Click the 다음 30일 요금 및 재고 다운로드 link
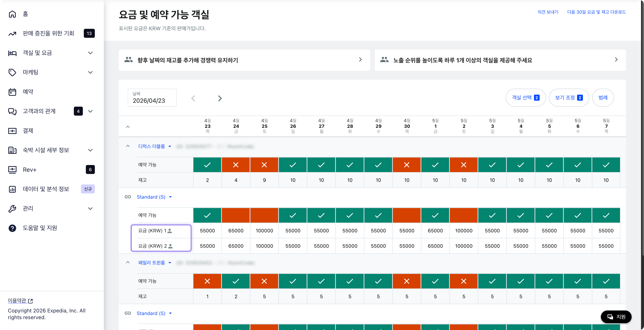The image size is (644, 330). (x=596, y=12)
